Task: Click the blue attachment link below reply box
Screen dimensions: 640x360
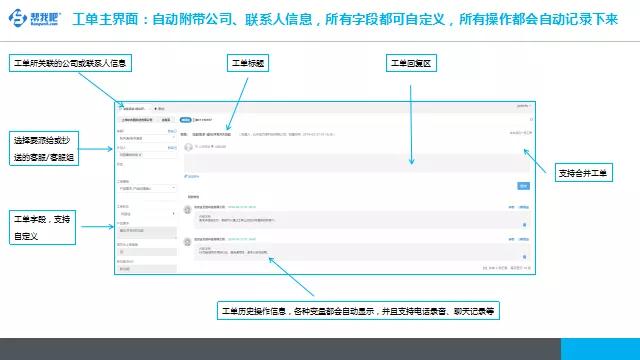Action: click(x=192, y=176)
